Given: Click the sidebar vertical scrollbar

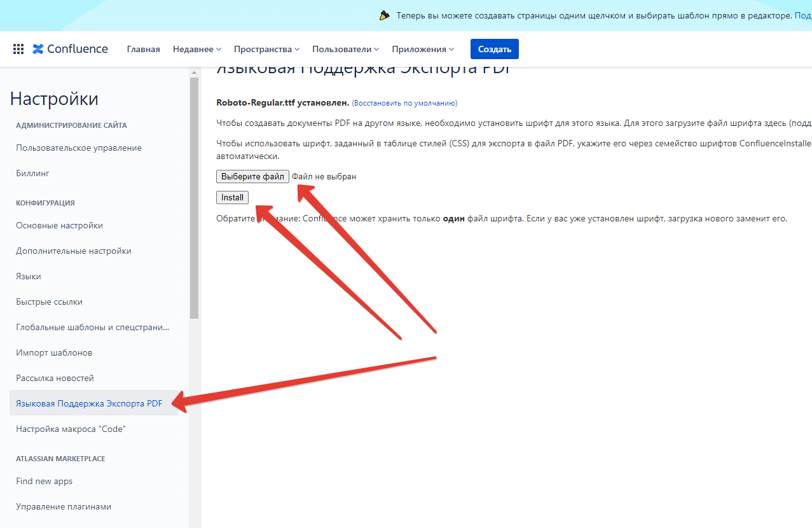Looking at the screenshot, I should [x=194, y=197].
